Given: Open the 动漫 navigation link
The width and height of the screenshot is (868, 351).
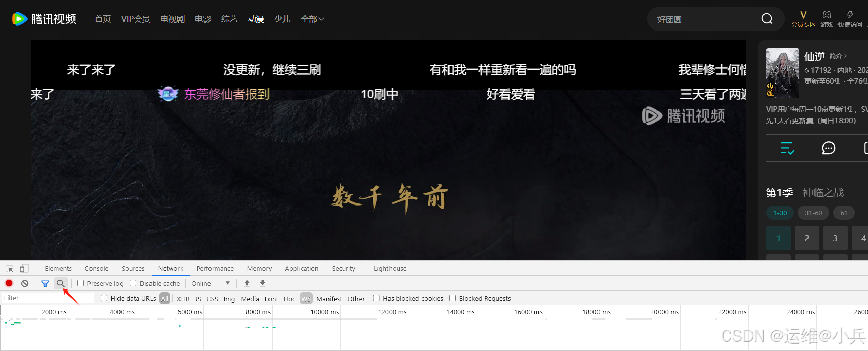Looking at the screenshot, I should click(x=256, y=19).
